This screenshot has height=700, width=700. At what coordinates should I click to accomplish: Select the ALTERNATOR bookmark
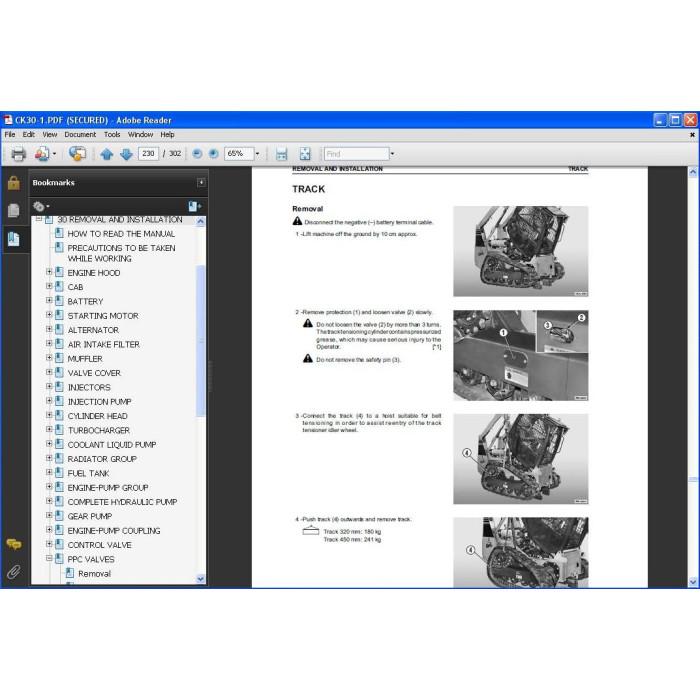tap(93, 330)
